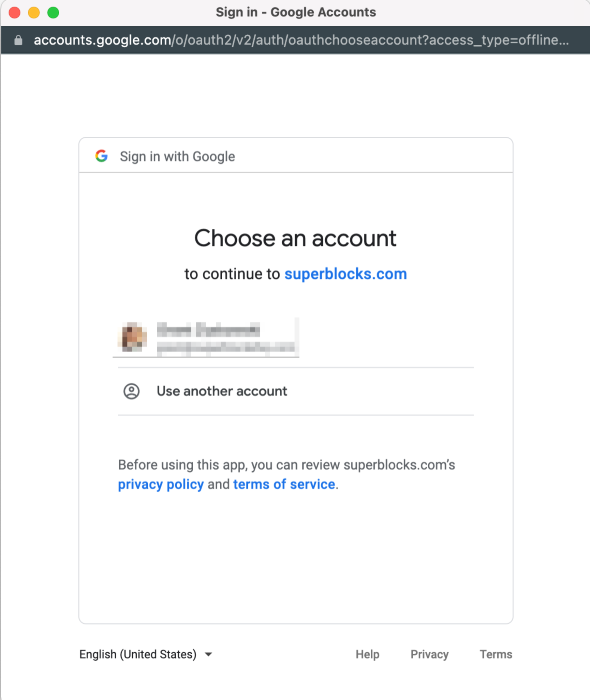The height and width of the screenshot is (700, 590).
Task: Click the window title Sign in - Google Accounts
Action: click(295, 12)
